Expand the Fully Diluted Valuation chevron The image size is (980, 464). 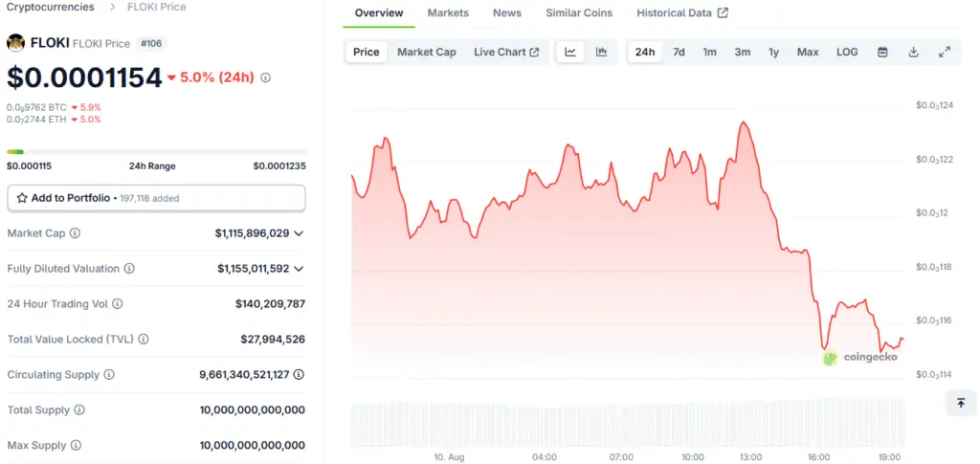tap(299, 269)
